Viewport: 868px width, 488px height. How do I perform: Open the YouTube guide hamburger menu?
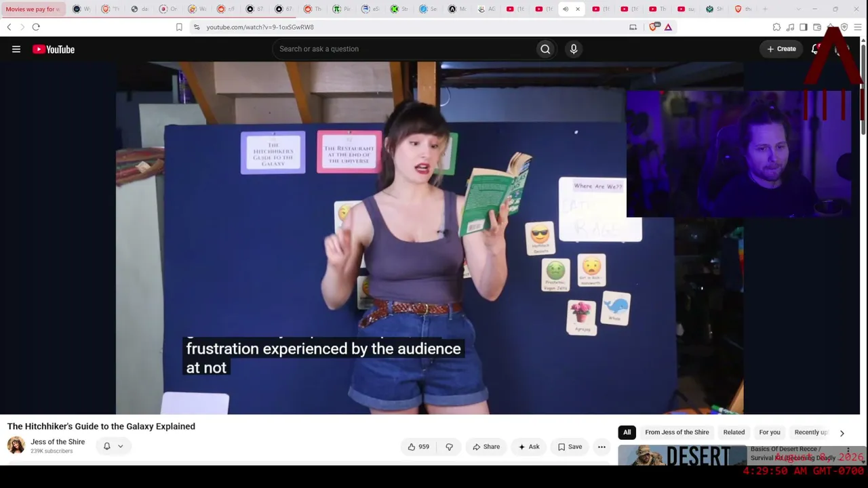(x=16, y=49)
